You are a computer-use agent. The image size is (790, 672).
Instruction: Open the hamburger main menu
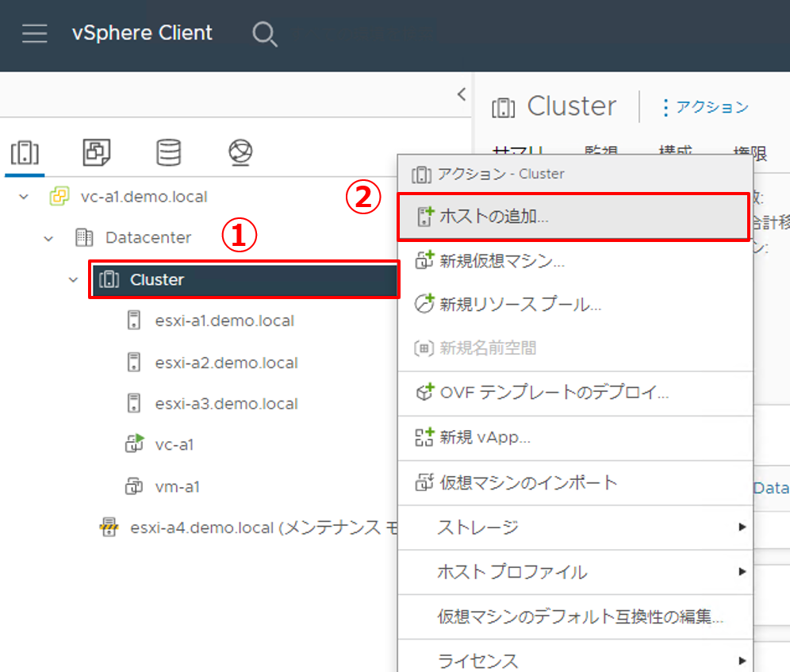[x=35, y=33]
